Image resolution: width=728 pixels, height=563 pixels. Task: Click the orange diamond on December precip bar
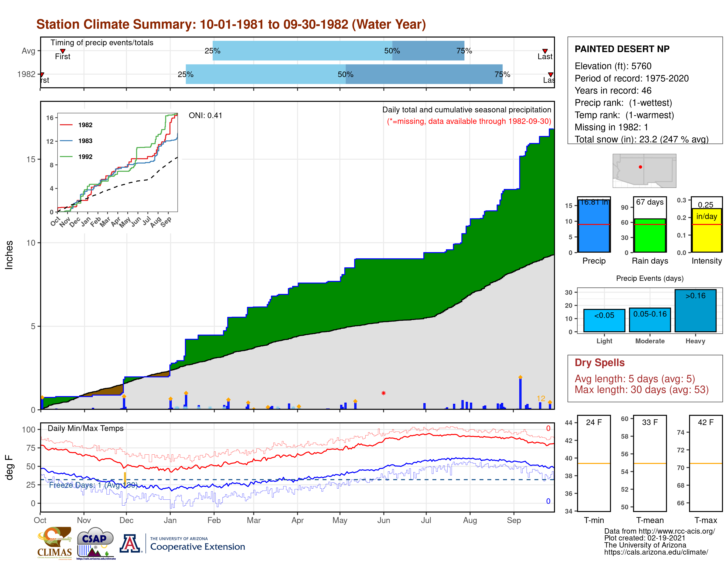pyautogui.click(x=124, y=396)
